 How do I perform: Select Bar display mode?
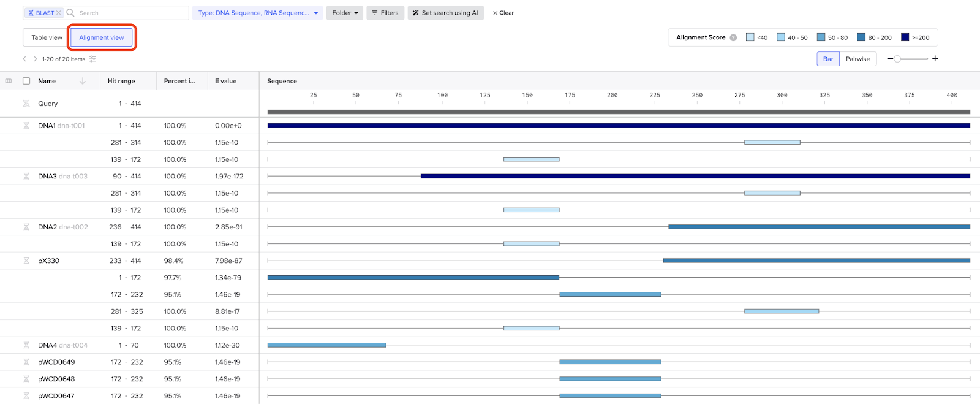[x=828, y=59]
